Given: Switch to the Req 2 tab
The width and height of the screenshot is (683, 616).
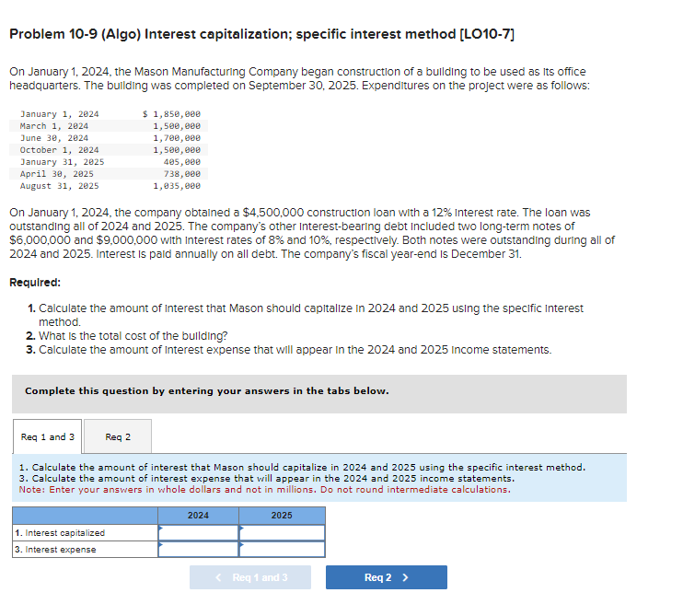Looking at the screenshot, I should coord(118,436).
